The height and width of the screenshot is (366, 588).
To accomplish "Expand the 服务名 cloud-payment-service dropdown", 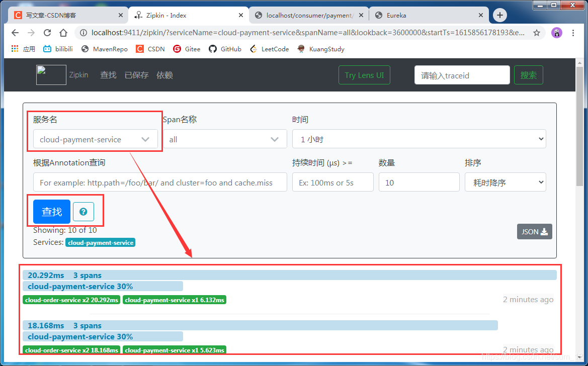I will point(95,139).
